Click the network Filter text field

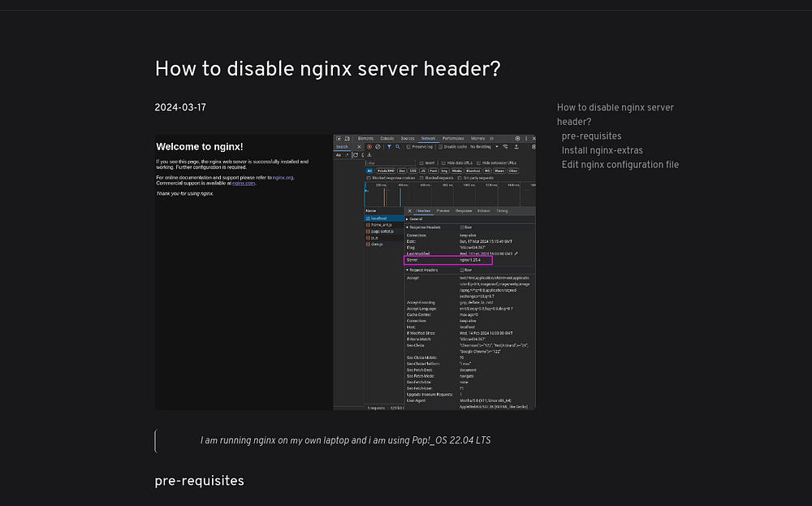coord(391,162)
